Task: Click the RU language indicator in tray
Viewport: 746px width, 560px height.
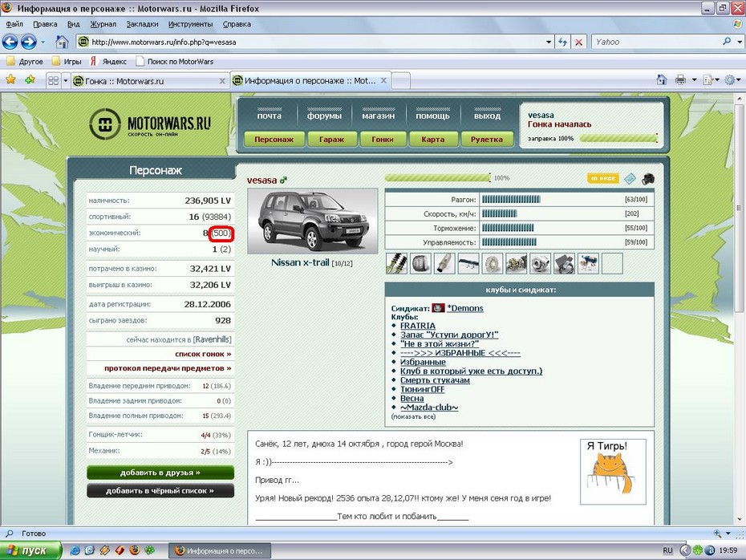Action: click(668, 550)
